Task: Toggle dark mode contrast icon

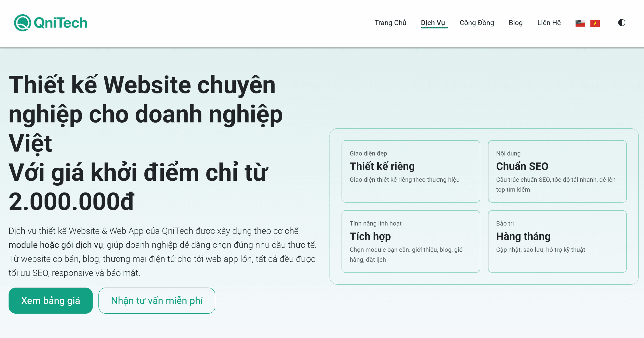Action: (x=621, y=23)
